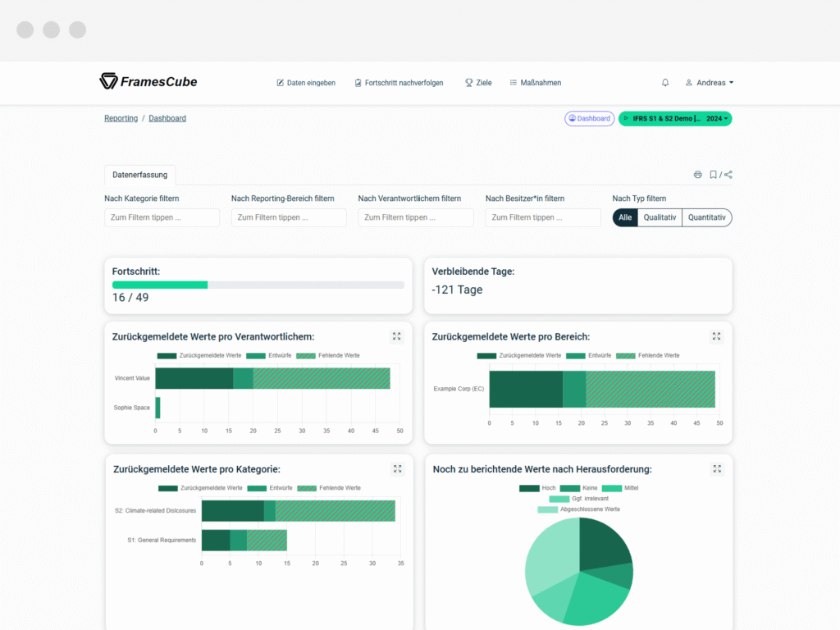Toggle Zurückgemeldete Werte legend in Kategorie chart

(200, 488)
